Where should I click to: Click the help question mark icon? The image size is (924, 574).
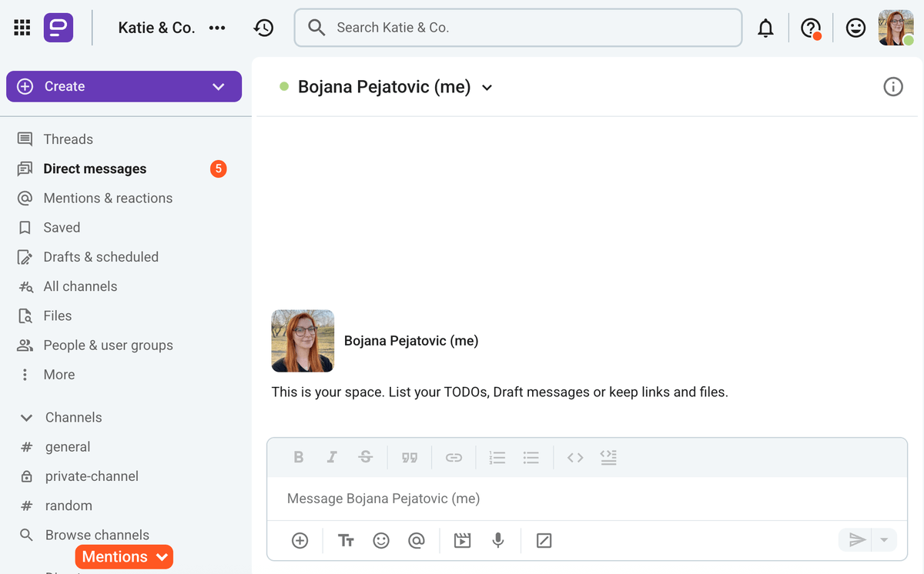[x=810, y=28]
